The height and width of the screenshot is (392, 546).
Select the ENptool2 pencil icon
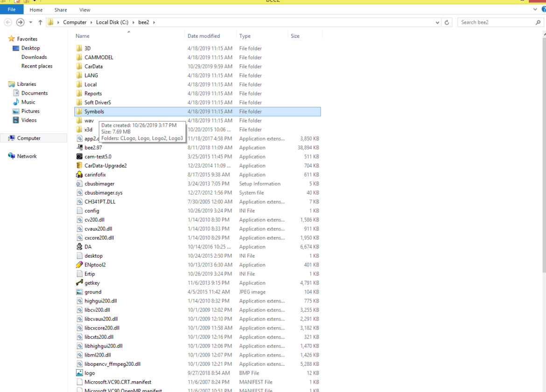point(80,265)
